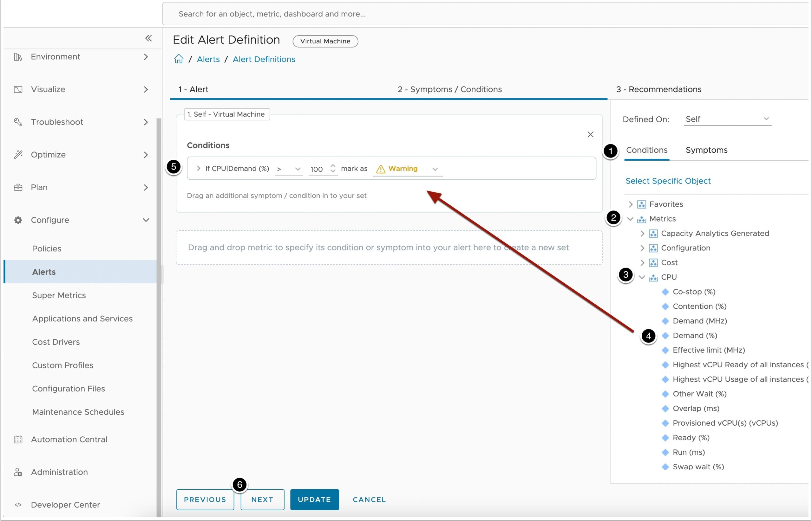Click the UPDATE button
Screen dimensions: 812x521
click(314, 499)
